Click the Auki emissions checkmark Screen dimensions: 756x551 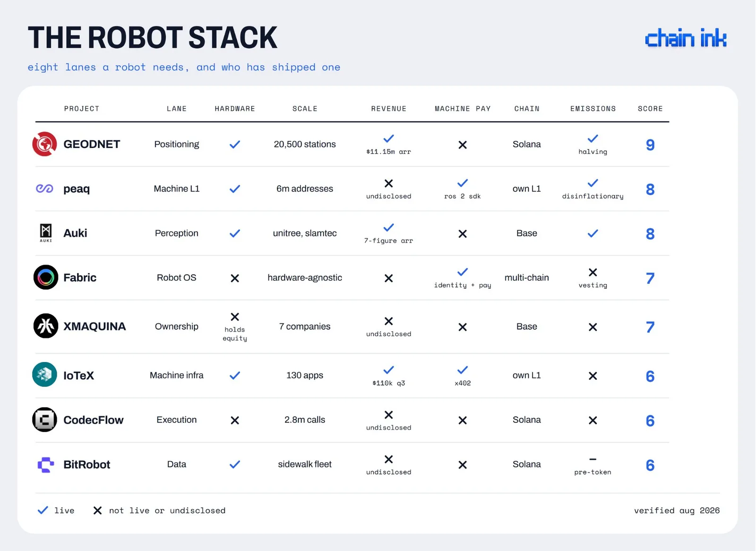[x=593, y=233]
